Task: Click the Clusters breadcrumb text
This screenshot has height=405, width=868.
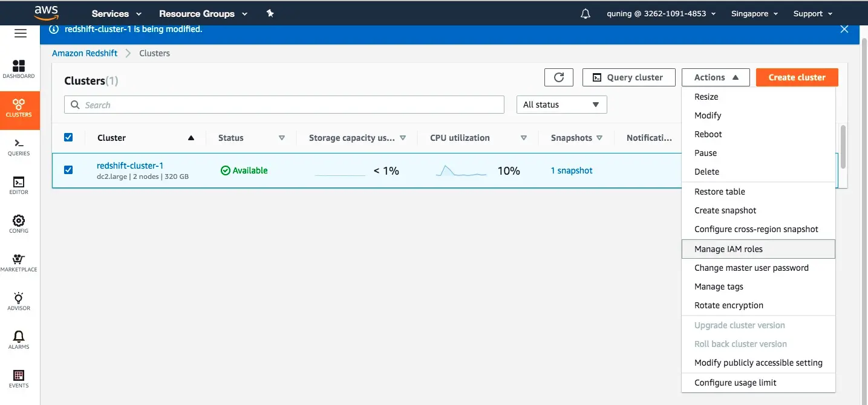Action: [x=154, y=53]
